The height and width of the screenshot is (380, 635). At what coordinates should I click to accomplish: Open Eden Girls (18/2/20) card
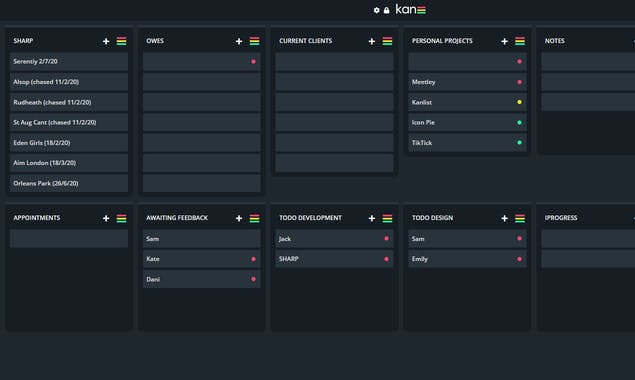click(x=69, y=143)
